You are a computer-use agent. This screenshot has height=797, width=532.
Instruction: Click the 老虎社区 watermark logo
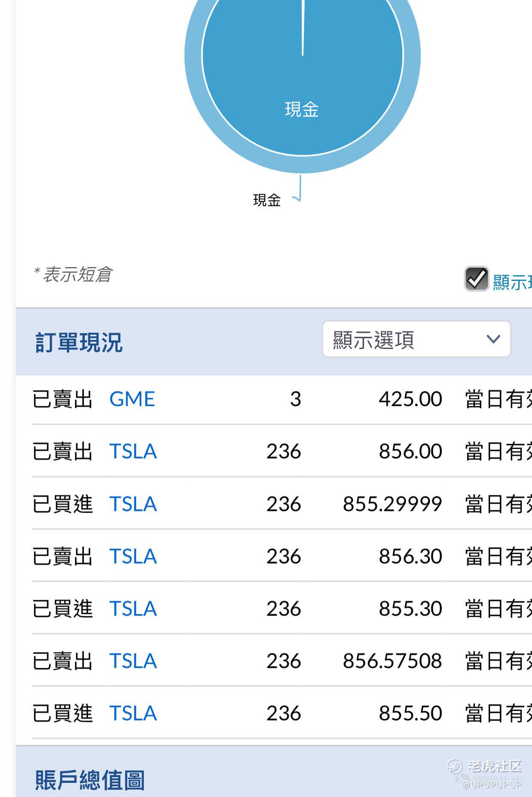484,766
